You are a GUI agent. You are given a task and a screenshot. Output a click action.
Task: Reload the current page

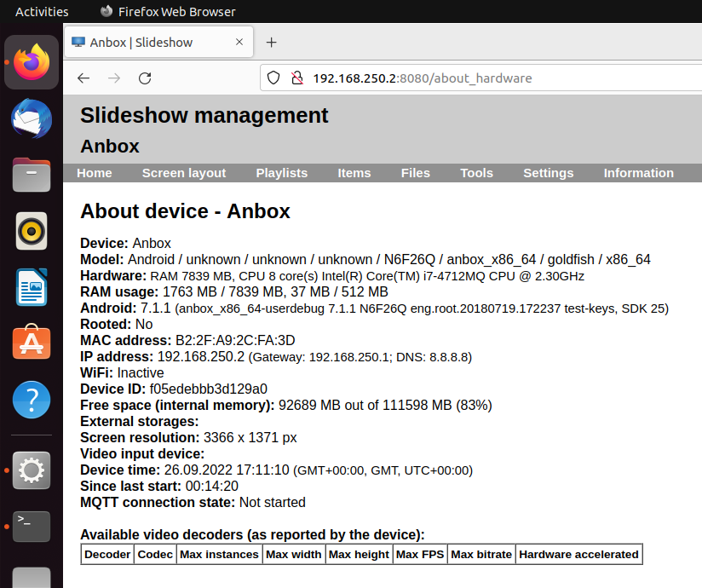click(x=145, y=78)
